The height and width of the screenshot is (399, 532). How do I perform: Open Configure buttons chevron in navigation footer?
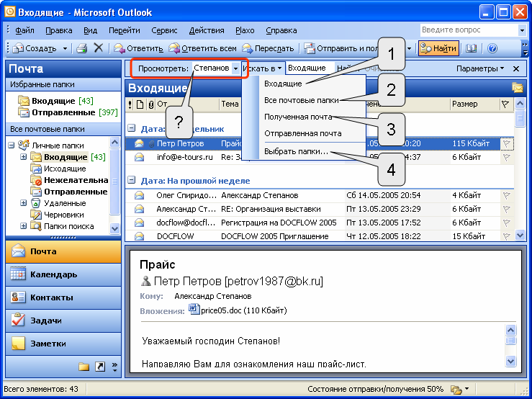click(x=114, y=367)
